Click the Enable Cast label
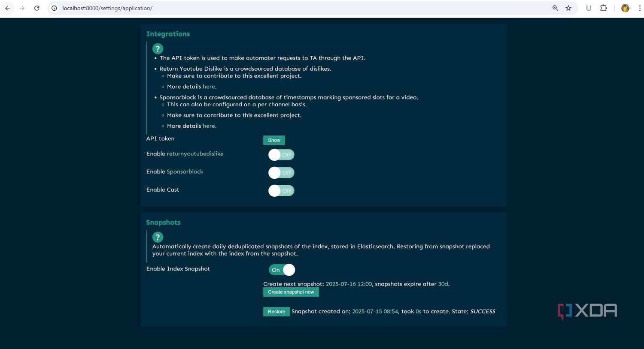The height and width of the screenshot is (349, 644). pos(163,190)
